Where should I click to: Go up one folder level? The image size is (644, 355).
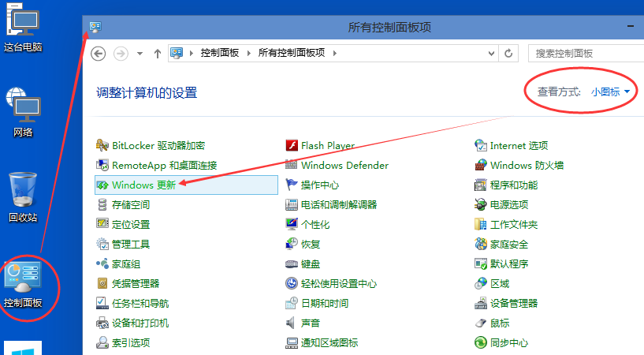coord(158,53)
